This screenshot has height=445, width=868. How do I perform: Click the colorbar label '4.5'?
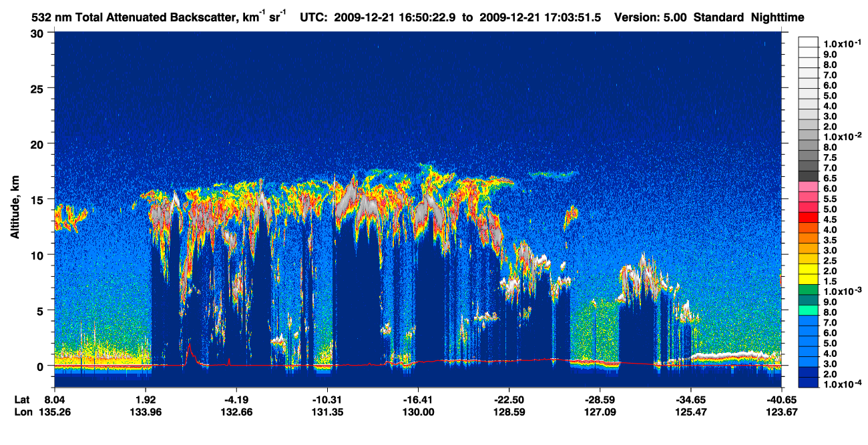click(x=831, y=220)
